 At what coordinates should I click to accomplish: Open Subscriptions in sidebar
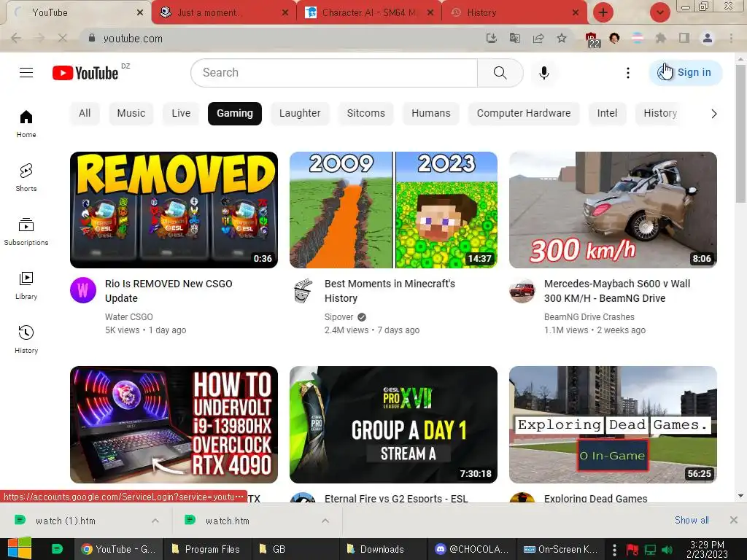pyautogui.click(x=26, y=231)
